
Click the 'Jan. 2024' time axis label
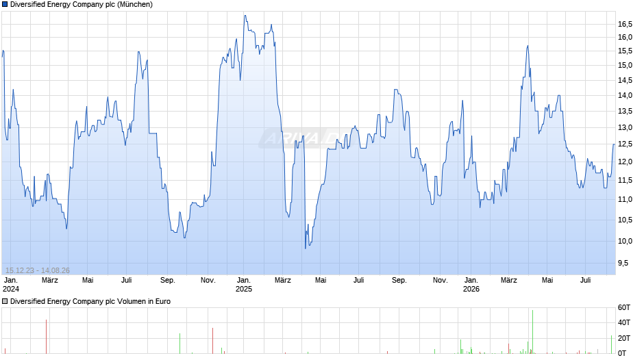[x=11, y=285]
